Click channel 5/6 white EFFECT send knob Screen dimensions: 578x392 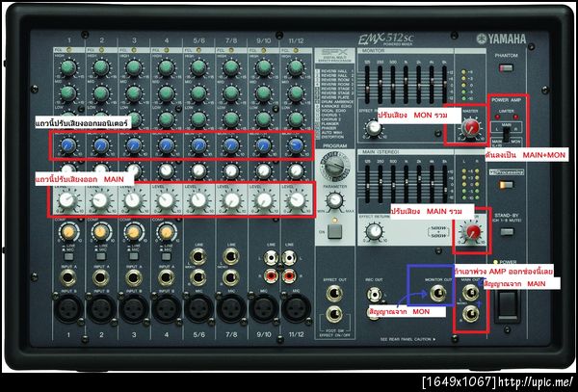[x=198, y=170]
